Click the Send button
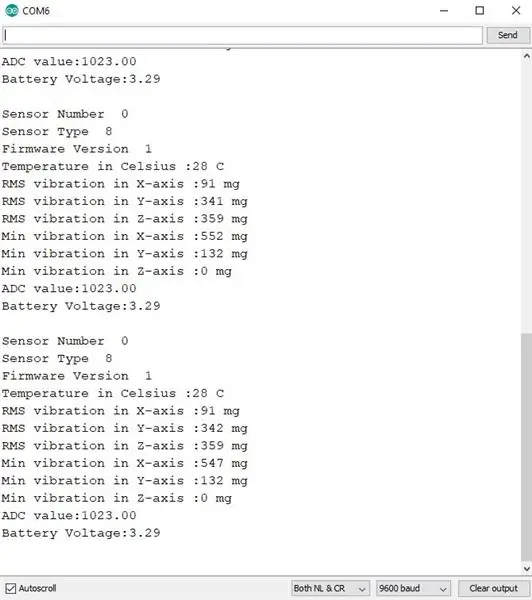This screenshot has height=600, width=532. pyautogui.click(x=508, y=35)
